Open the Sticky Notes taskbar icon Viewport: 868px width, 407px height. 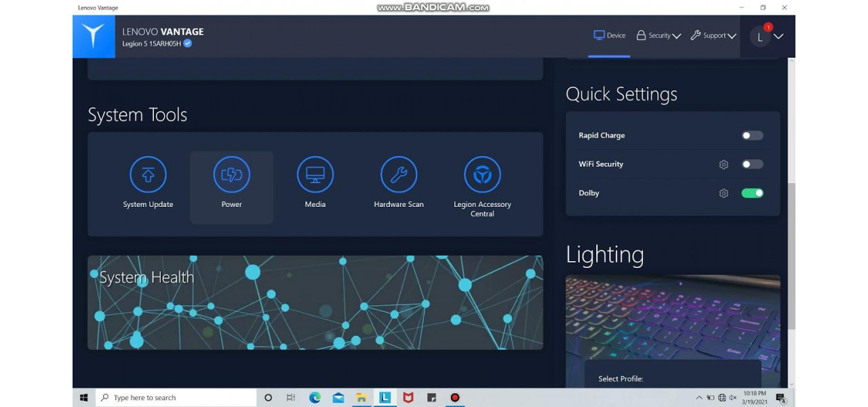tap(431, 398)
